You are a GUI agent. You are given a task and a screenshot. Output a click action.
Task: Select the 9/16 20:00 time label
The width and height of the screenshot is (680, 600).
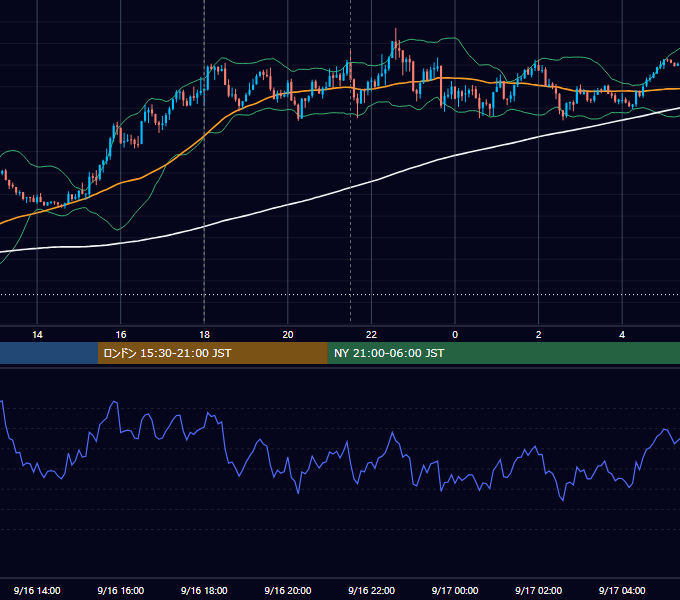(288, 590)
